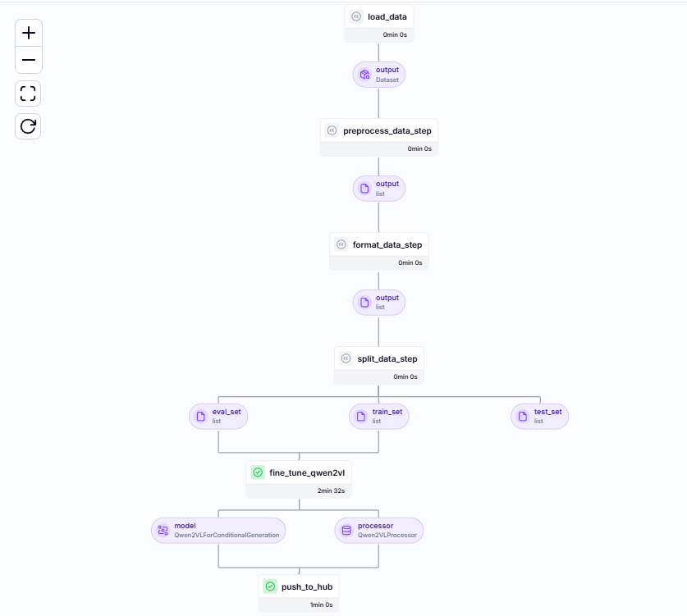This screenshot has height=616, width=687.
Task: Click the load_data cached status icon
Action: (356, 16)
